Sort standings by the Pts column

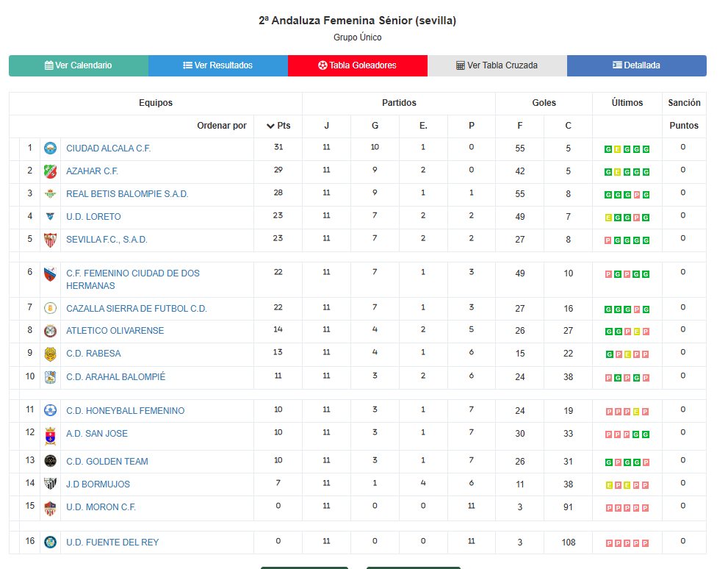coord(278,126)
